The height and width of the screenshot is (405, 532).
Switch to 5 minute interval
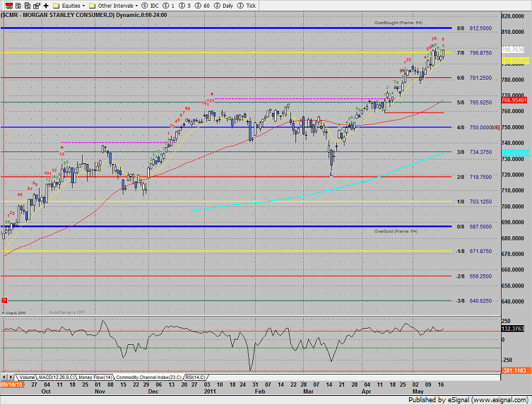click(184, 6)
